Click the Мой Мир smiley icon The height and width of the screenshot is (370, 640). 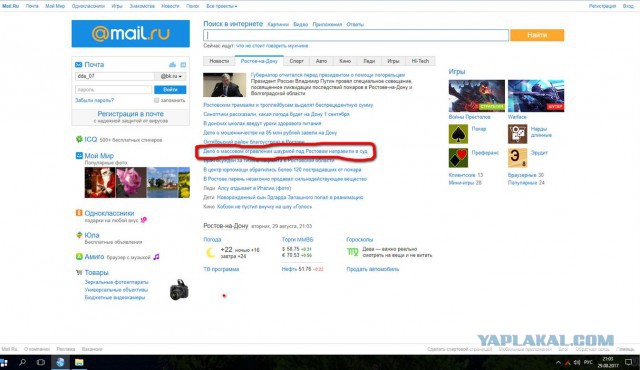point(79,155)
